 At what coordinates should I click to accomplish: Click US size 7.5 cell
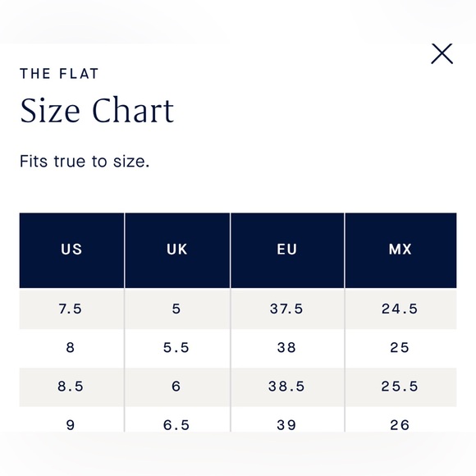71,309
